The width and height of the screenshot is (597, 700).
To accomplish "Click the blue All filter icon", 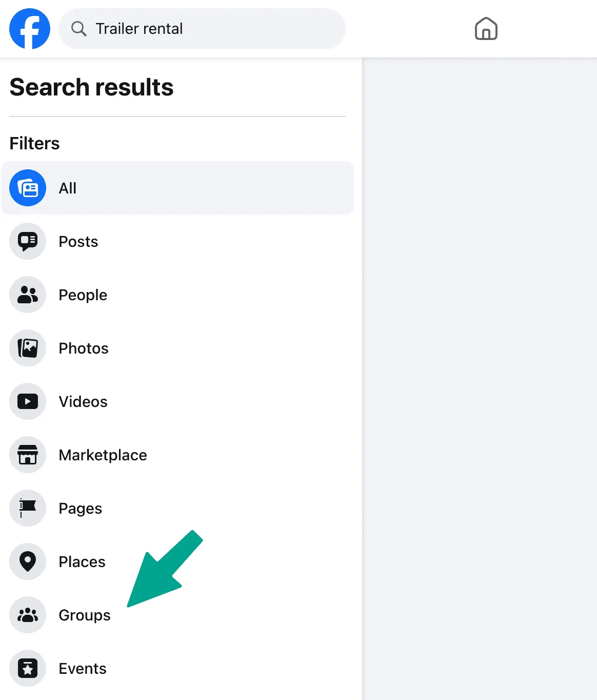I will (x=28, y=188).
